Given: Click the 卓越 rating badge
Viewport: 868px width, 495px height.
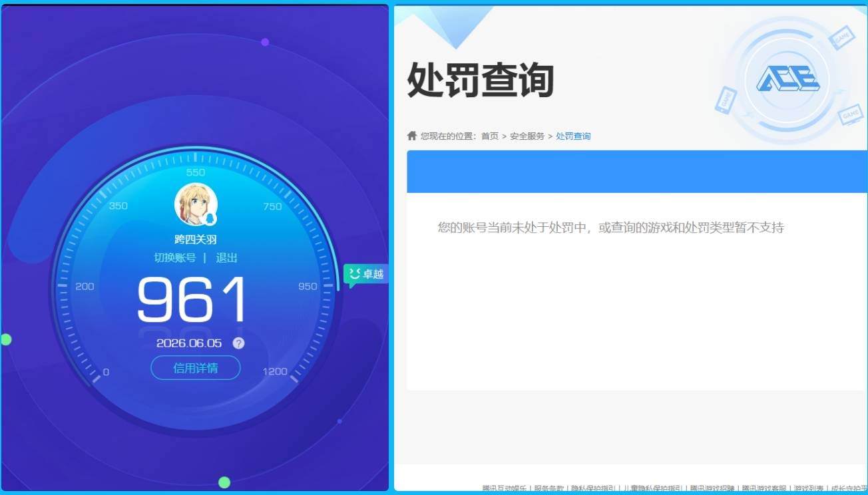Looking at the screenshot, I should click(x=365, y=274).
